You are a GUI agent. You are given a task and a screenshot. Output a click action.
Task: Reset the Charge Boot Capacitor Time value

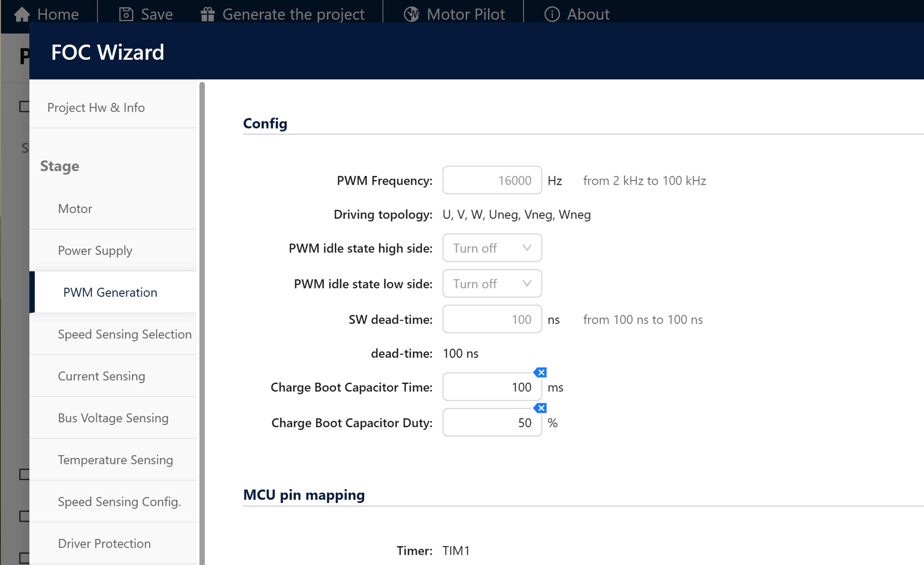(541, 373)
